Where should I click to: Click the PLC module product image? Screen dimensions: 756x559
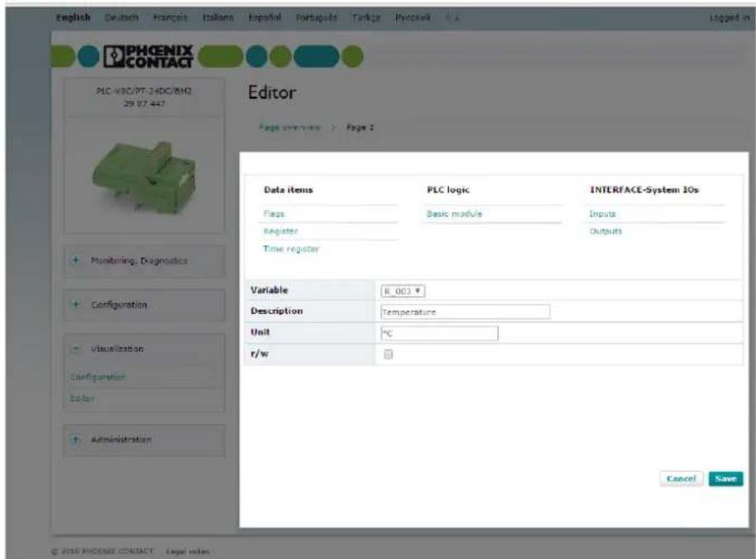point(144,176)
